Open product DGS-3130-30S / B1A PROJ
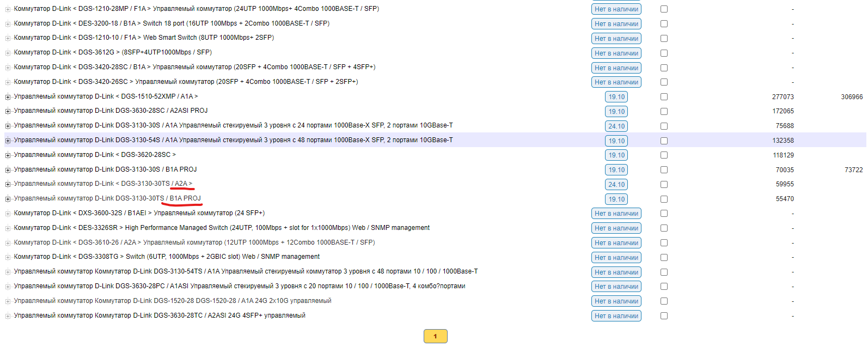 tap(105, 169)
